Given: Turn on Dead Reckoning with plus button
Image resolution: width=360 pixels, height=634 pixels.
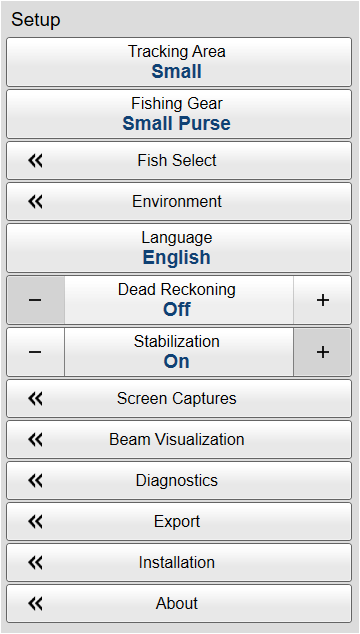Looking at the screenshot, I should tap(322, 300).
